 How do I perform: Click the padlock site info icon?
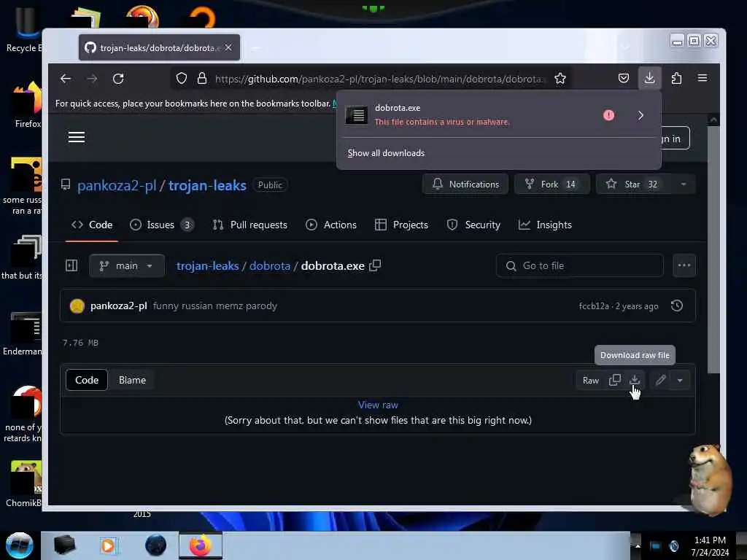(202, 79)
